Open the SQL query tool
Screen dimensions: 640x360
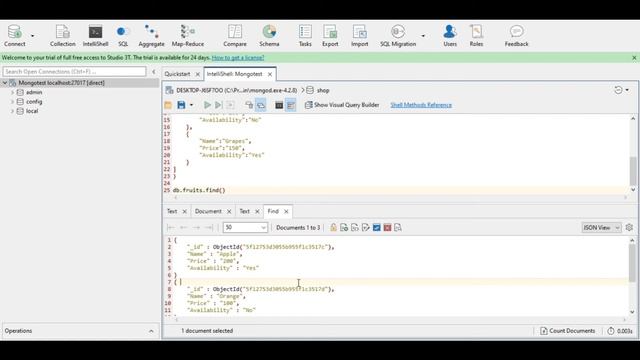tap(122, 36)
